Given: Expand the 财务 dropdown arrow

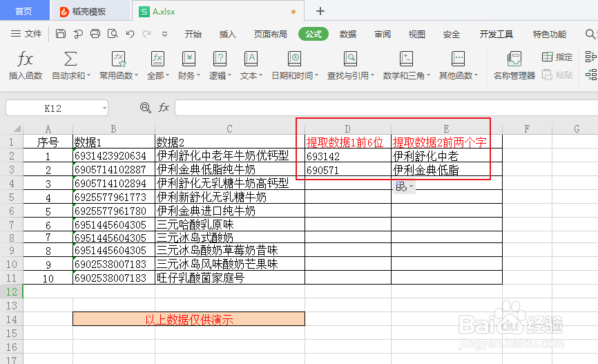Looking at the screenshot, I should pos(198,75).
